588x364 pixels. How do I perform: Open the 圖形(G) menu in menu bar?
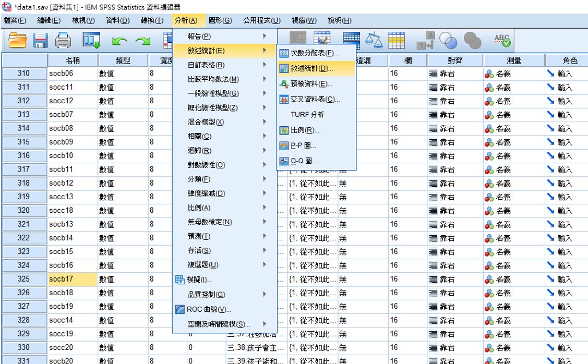pyautogui.click(x=220, y=20)
